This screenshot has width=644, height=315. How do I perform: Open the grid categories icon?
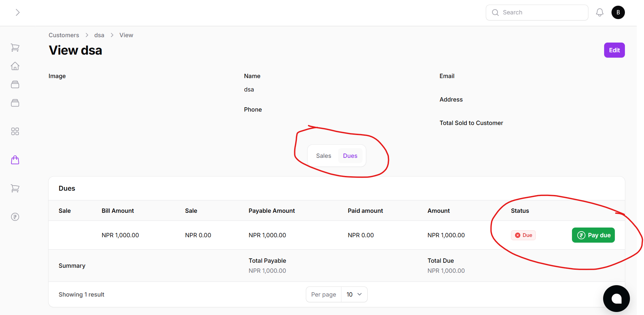[15, 131]
